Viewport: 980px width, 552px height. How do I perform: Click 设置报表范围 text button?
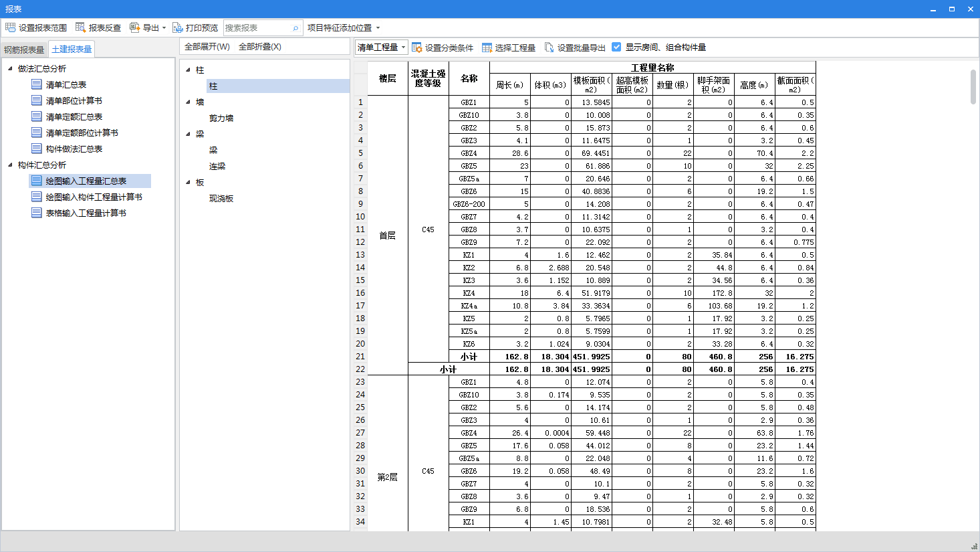pos(43,28)
